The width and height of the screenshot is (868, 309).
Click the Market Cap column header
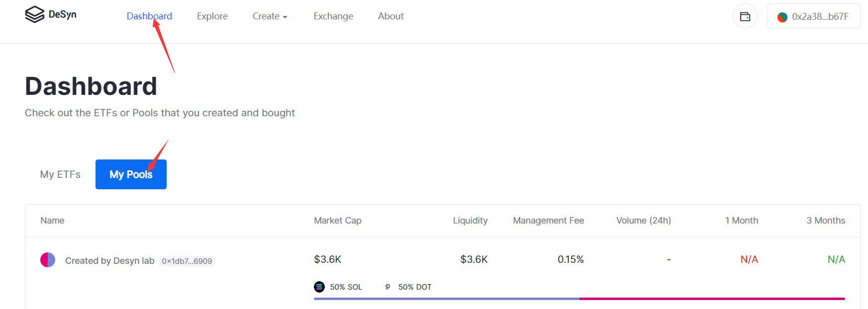coord(337,221)
